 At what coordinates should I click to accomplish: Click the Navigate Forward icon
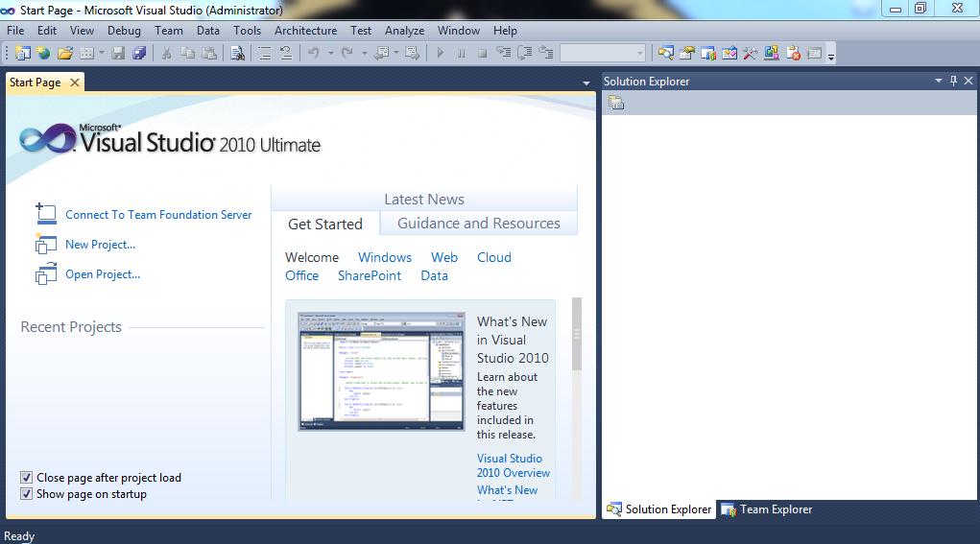pos(412,53)
